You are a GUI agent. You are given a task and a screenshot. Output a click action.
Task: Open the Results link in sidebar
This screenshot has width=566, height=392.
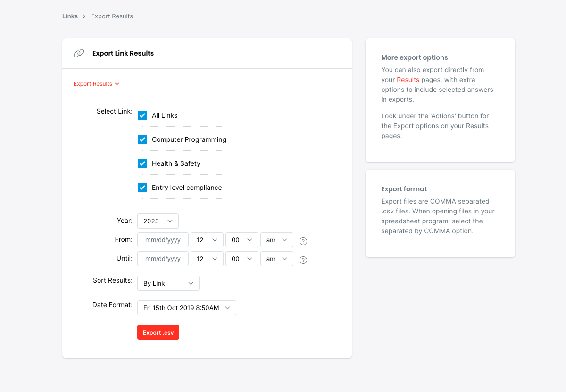(x=408, y=80)
